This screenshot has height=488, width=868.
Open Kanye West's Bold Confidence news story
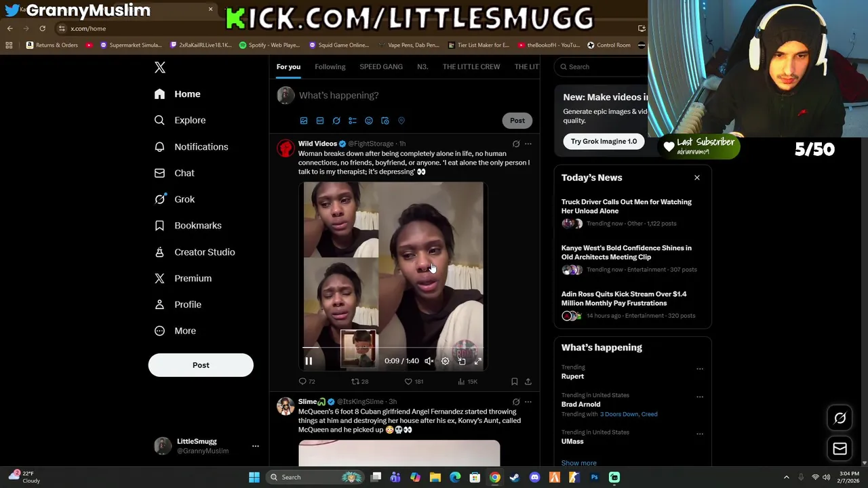coord(627,253)
